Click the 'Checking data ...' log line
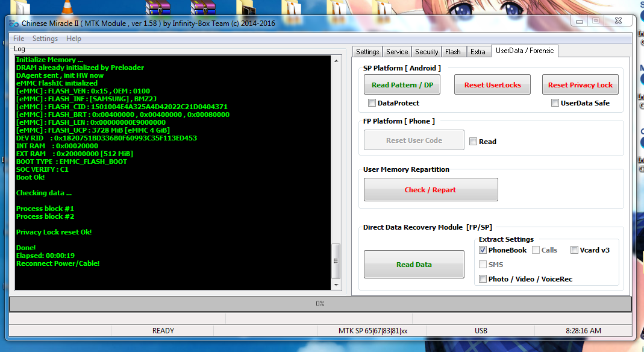644x352 pixels. coord(44,193)
